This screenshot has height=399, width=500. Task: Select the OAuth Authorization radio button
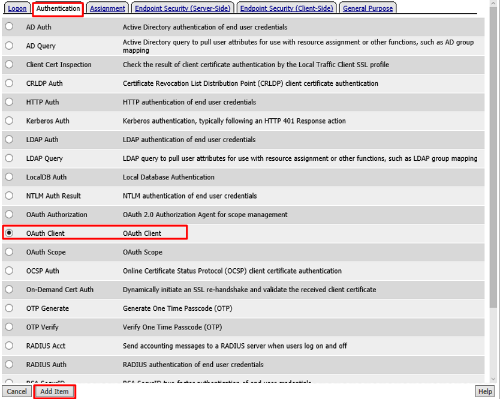pos(9,214)
